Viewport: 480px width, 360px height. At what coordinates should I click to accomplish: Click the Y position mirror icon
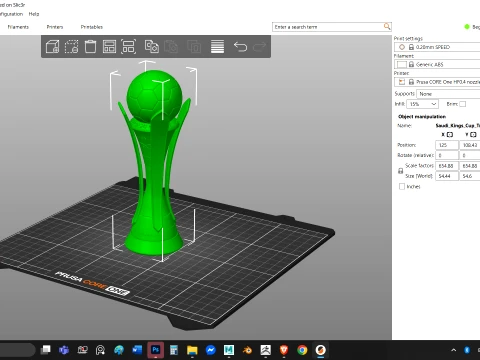[473, 135]
